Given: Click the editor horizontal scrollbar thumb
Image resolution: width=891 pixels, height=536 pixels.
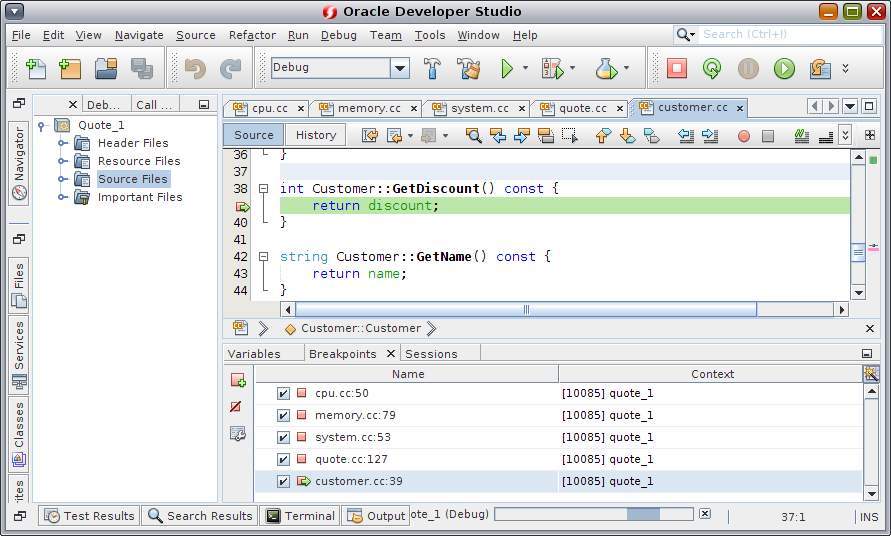Looking at the screenshot, I should coord(526,310).
